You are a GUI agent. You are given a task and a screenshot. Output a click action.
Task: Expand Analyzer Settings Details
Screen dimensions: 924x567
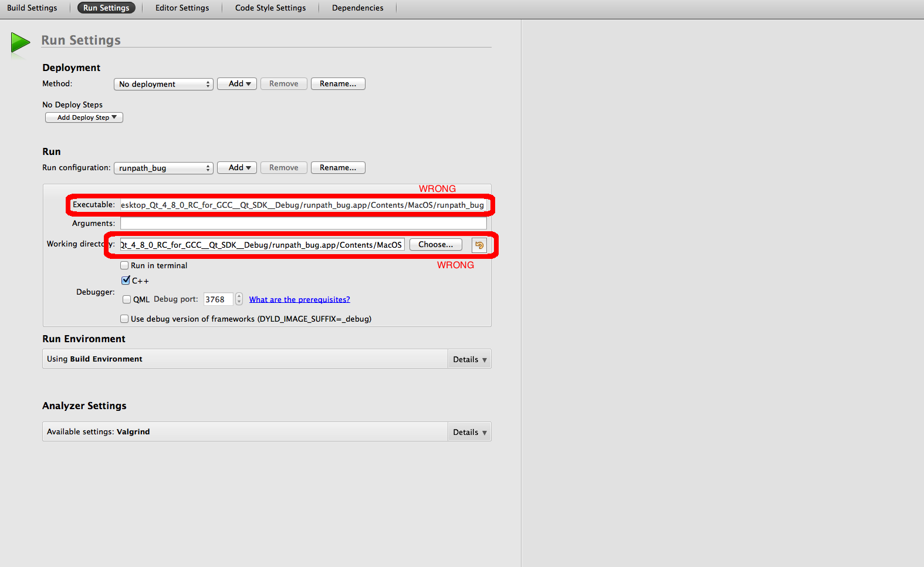pyautogui.click(x=469, y=432)
